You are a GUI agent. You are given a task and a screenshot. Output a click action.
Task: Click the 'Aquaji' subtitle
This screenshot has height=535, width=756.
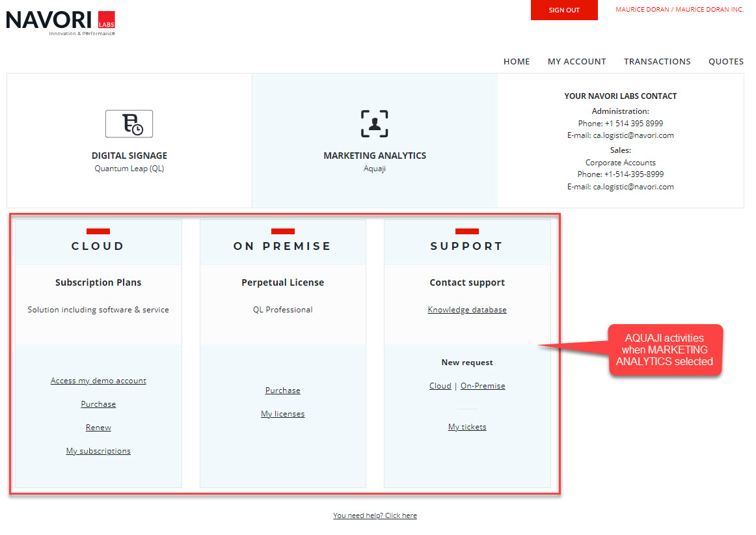(x=375, y=169)
